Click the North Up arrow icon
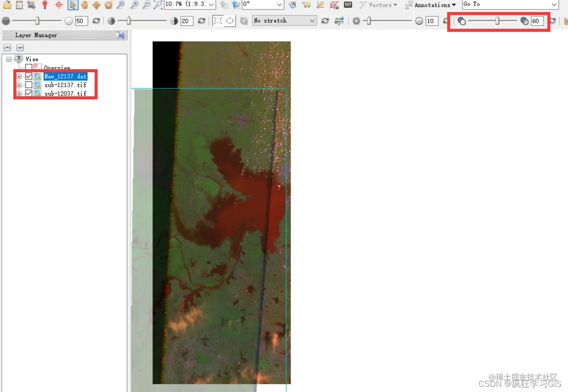This screenshot has height=392, width=568. point(236,5)
